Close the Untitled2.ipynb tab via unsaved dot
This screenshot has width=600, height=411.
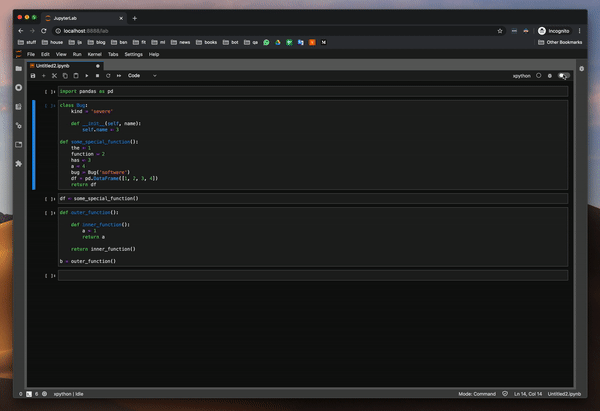click(98, 66)
